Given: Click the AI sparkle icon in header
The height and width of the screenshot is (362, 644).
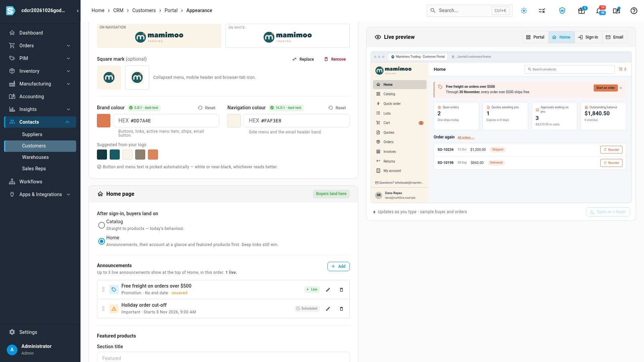Looking at the screenshot, I should 524,11.
